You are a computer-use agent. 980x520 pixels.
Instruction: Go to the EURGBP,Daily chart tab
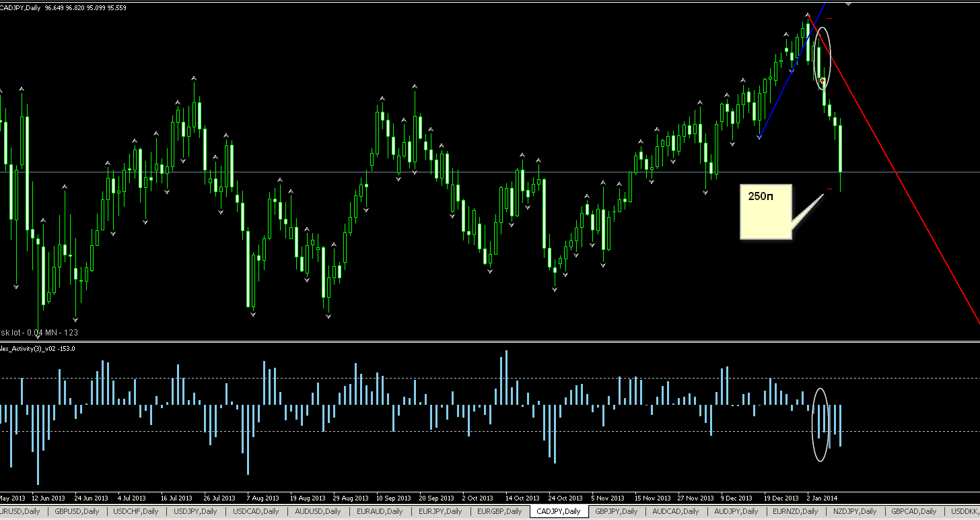click(500, 512)
